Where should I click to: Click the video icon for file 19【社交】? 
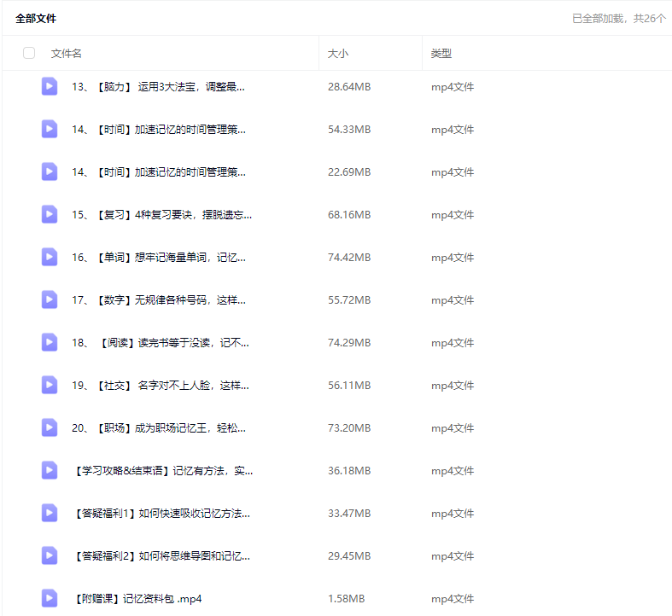50,385
